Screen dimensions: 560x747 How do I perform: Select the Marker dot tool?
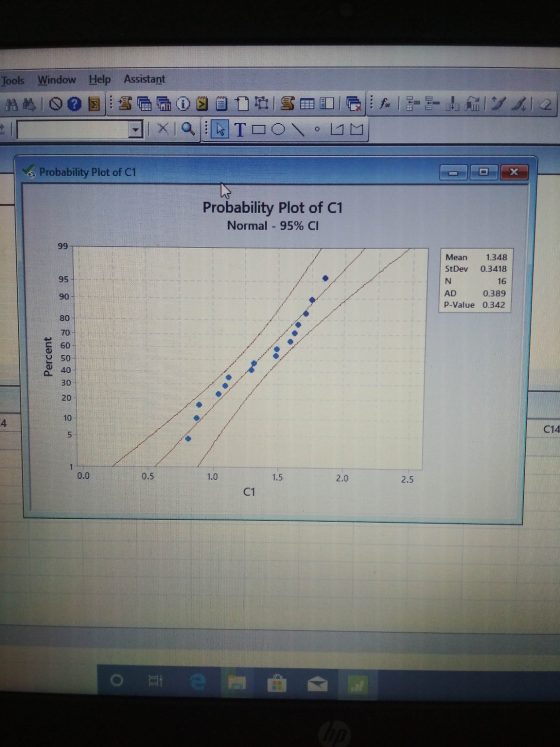[x=317, y=129]
